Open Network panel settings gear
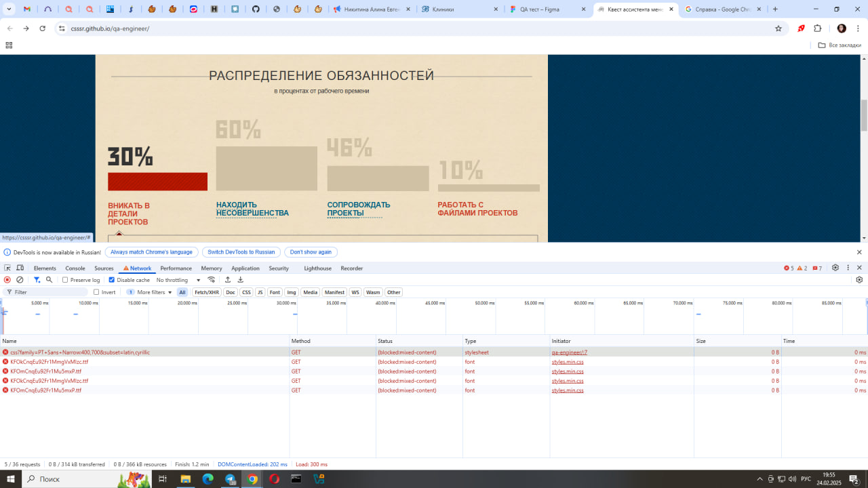 point(859,280)
